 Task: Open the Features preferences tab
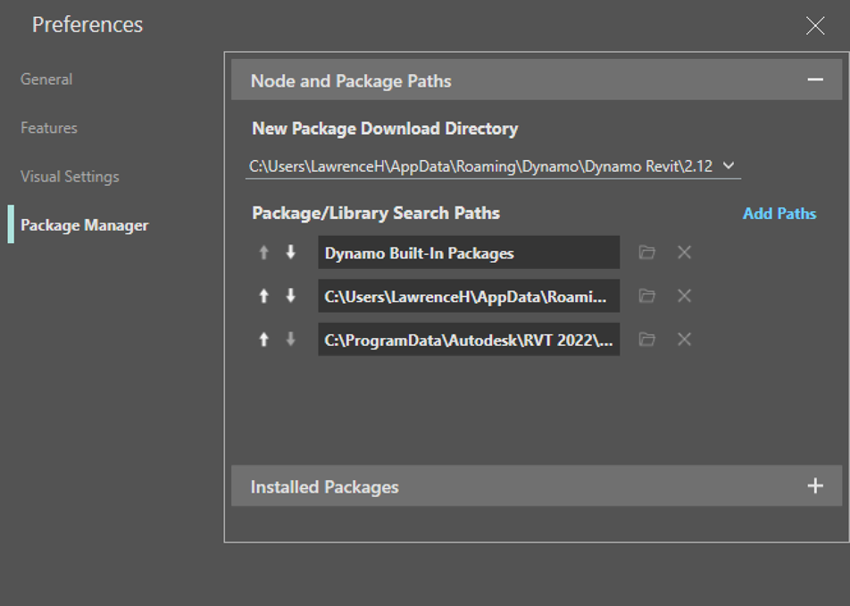(49, 128)
